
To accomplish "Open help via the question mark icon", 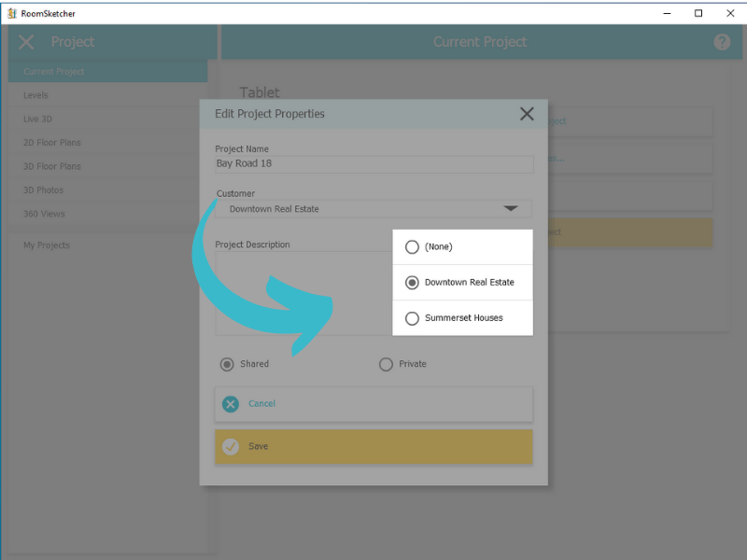I will click(722, 42).
